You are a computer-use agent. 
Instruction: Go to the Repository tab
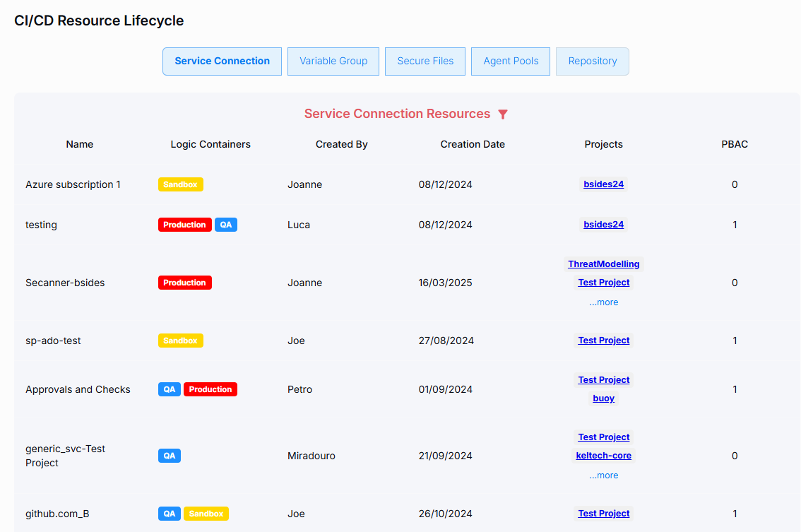[x=592, y=61]
